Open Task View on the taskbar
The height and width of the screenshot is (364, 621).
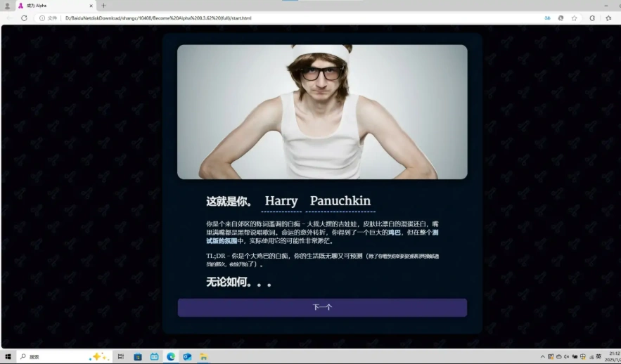pyautogui.click(x=121, y=357)
